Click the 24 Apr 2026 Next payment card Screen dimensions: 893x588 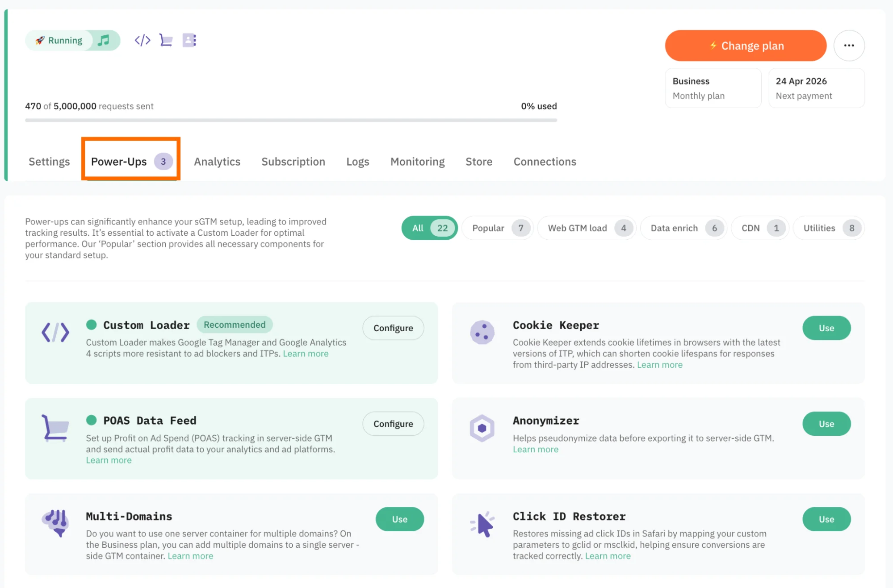(x=816, y=88)
